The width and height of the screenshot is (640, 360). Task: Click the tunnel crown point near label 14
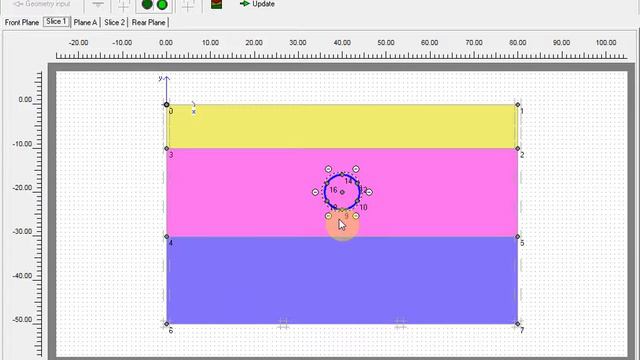click(342, 174)
